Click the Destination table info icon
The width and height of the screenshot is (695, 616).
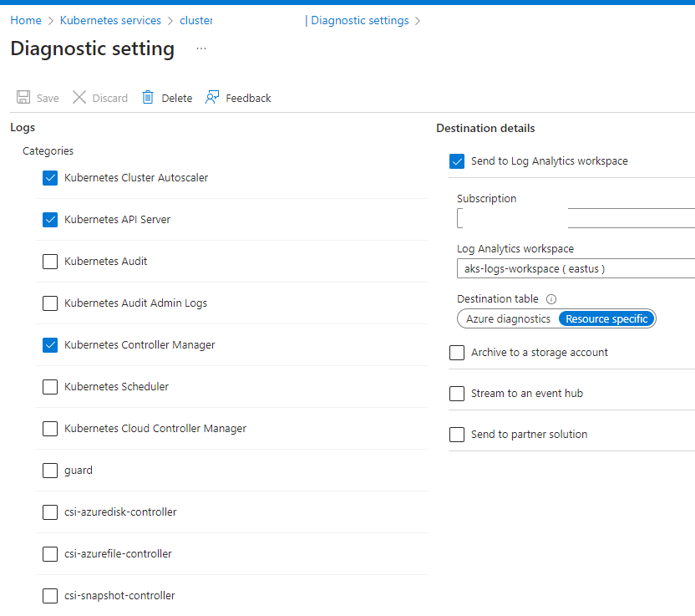pos(551,299)
